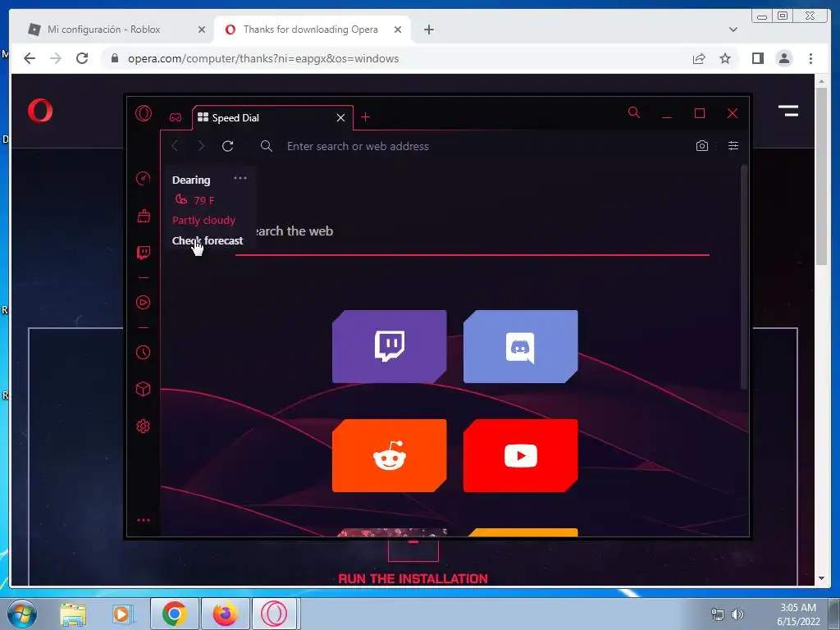The height and width of the screenshot is (630, 840).
Task: Click the network tray icon
Action: (x=717, y=614)
